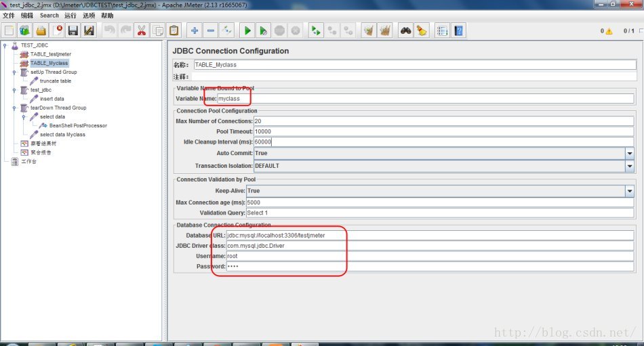Image resolution: width=644 pixels, height=346 pixels.
Task: Click the Database URL field
Action: (x=430, y=235)
